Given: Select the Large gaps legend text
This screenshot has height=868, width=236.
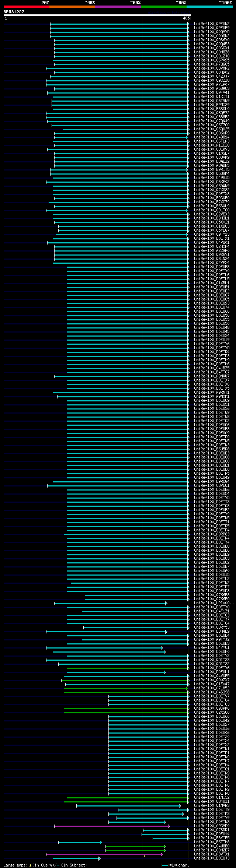Looking at the screenshot, I should tap(45, 865).
